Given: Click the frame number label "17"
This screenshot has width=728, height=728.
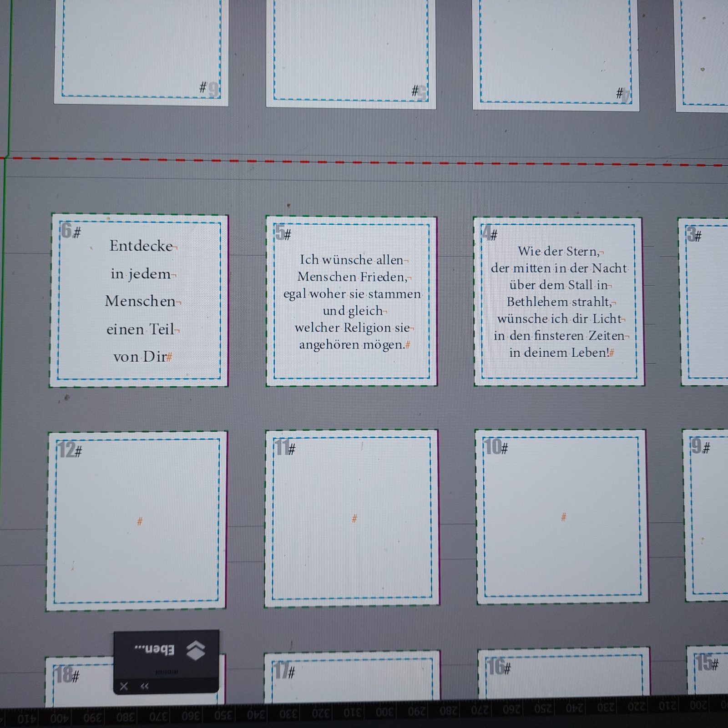Looking at the screenshot, I should click(281, 670).
